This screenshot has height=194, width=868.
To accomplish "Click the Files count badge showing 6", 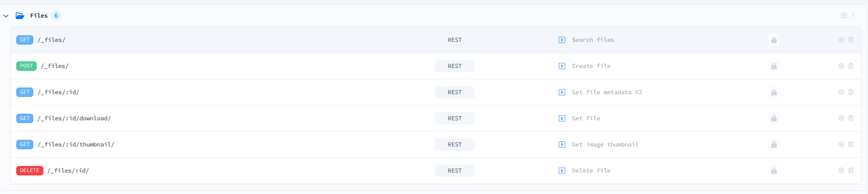I will (x=56, y=16).
